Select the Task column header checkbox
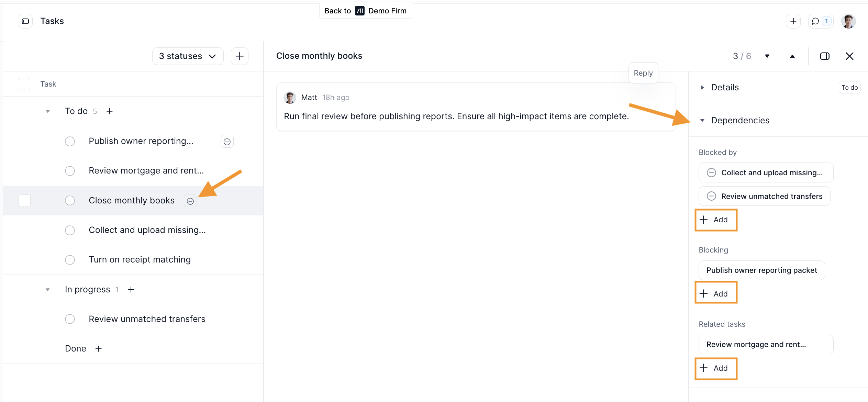 click(24, 84)
